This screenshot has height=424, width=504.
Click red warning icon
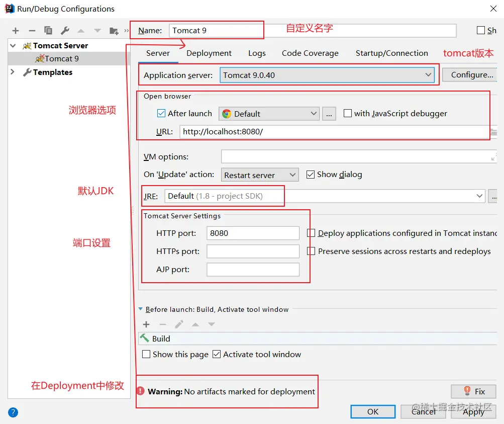pyautogui.click(x=141, y=391)
